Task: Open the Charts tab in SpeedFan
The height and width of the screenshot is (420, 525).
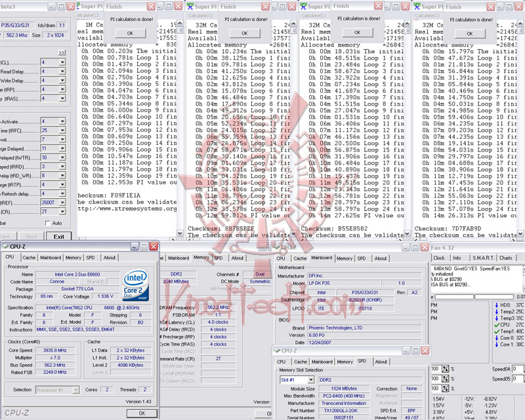Action: click(505, 258)
